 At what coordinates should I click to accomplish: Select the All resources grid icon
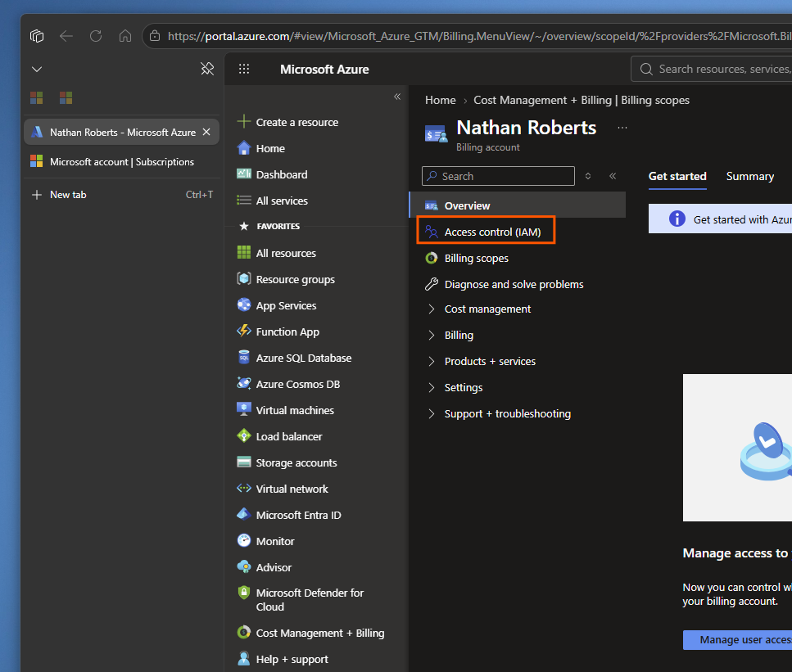(244, 252)
